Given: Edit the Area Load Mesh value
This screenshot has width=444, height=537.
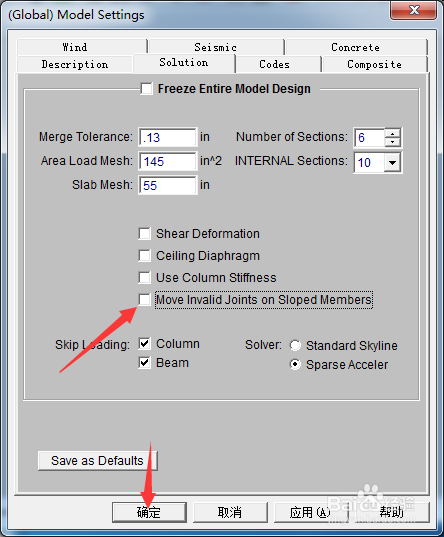Looking at the screenshot, I should [168, 161].
